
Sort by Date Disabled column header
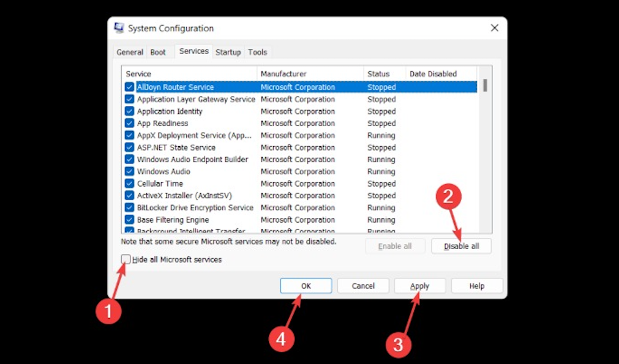coord(441,74)
